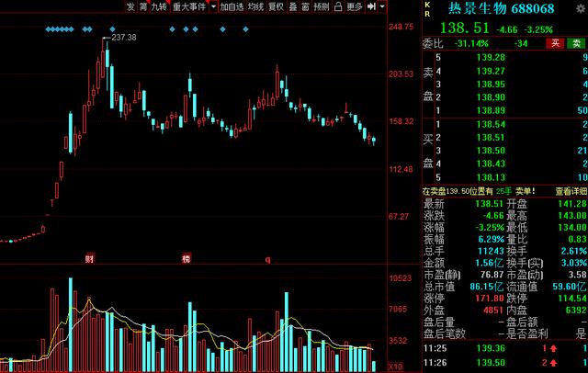Select buy level 3 price 138.50

point(491,151)
